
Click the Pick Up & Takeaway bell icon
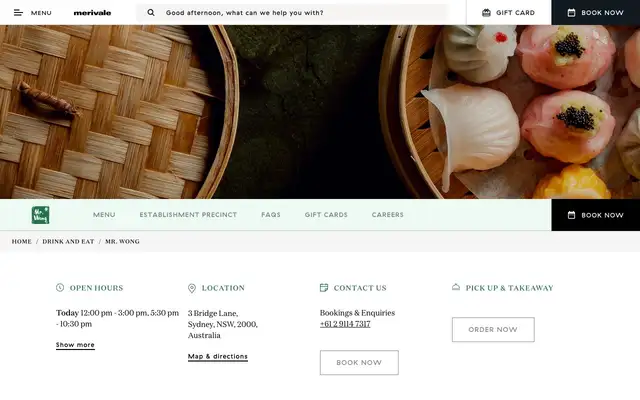(x=456, y=287)
